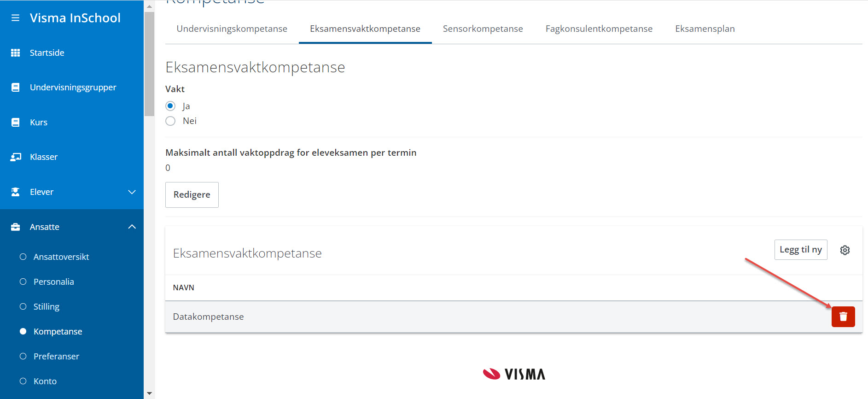
Task: Switch to the Sensorkompetanse tab
Action: point(483,29)
